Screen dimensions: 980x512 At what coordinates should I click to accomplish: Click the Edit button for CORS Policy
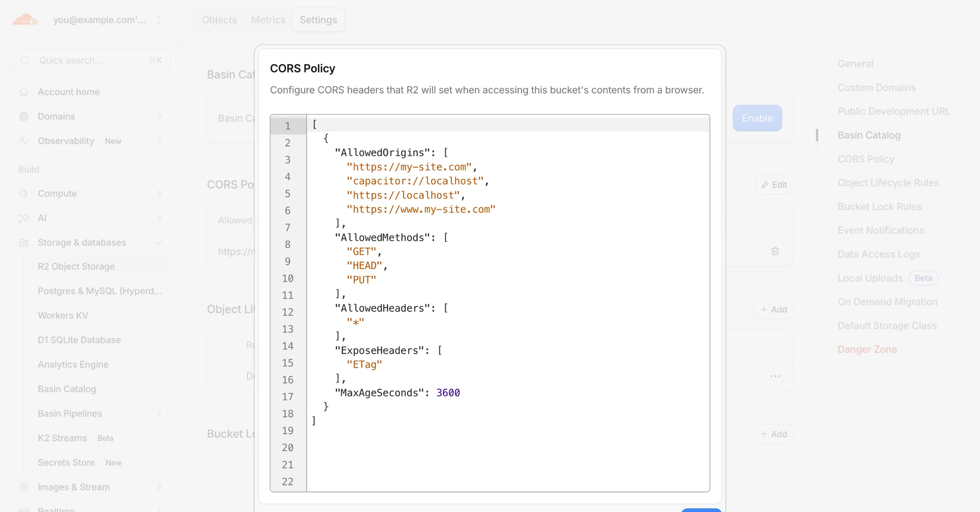tap(774, 185)
